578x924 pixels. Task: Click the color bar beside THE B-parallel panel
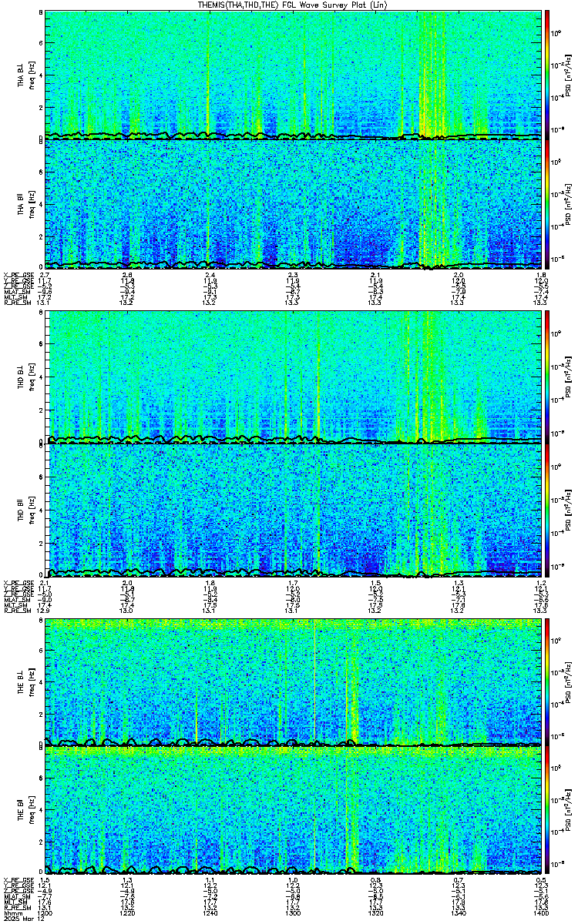point(547,811)
